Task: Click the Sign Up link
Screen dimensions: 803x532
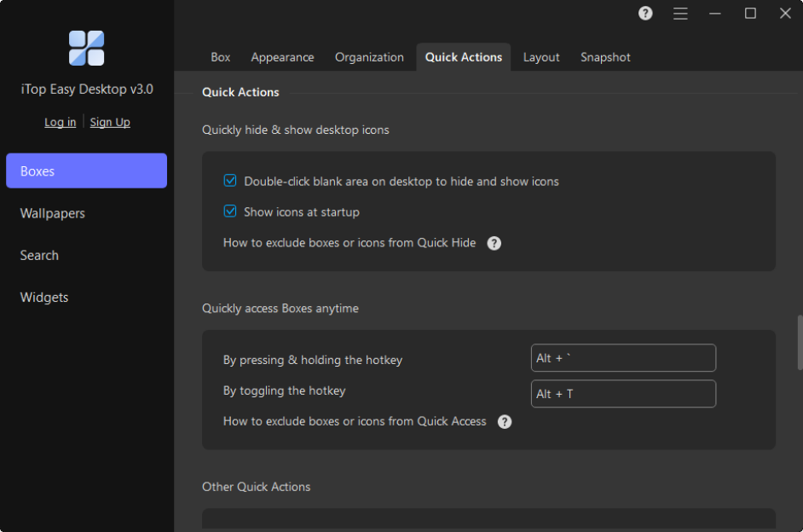Action: 110,123
